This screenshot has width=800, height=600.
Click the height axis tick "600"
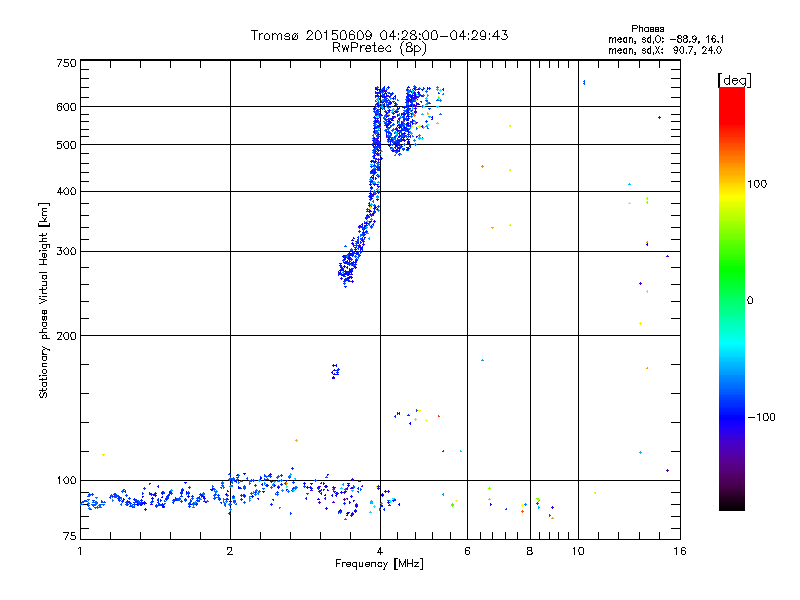66,107
